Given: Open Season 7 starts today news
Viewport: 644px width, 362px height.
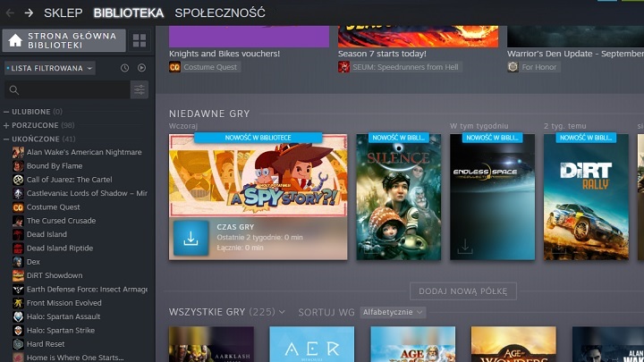Looking at the screenshot, I should (x=382, y=54).
